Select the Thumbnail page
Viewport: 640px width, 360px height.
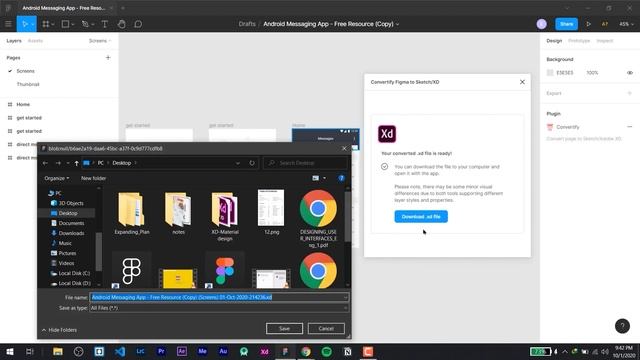[28, 84]
